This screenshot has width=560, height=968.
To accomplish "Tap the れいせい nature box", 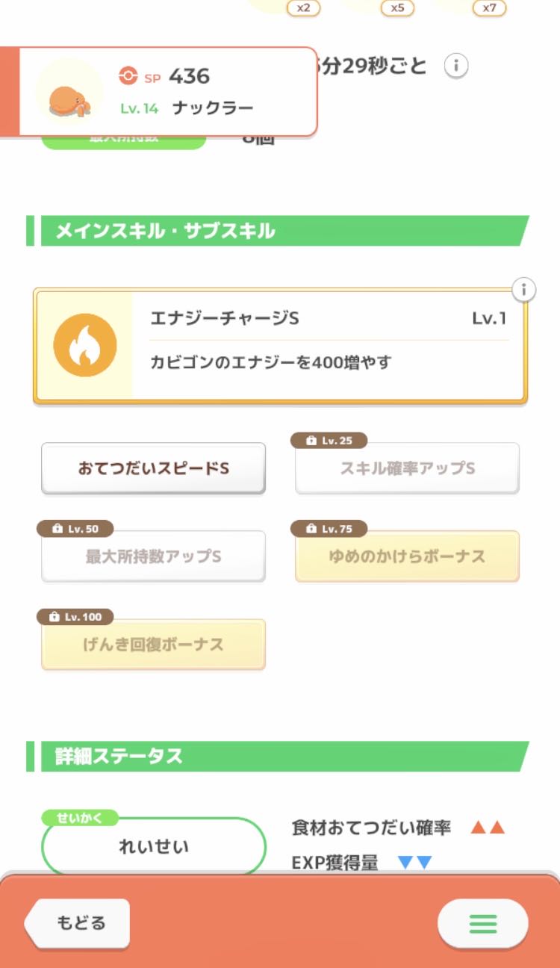I will coord(154,846).
